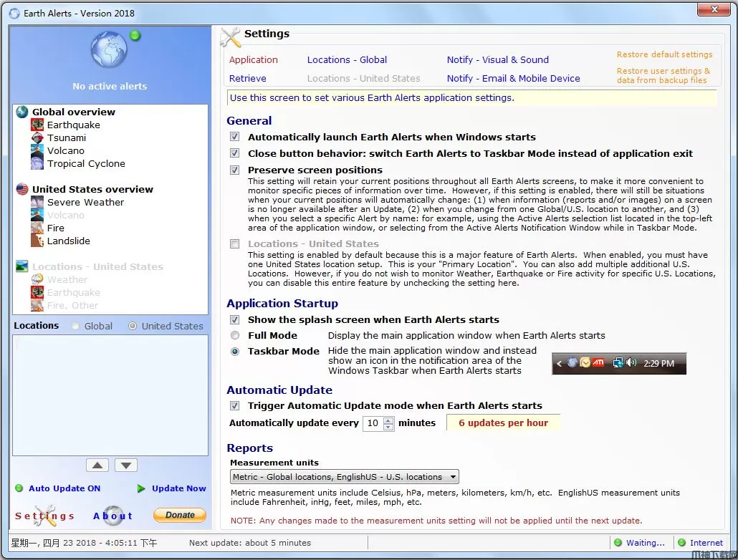Click the Earthquake icon under Global overview
This screenshot has height=560, width=738.
pos(37,125)
